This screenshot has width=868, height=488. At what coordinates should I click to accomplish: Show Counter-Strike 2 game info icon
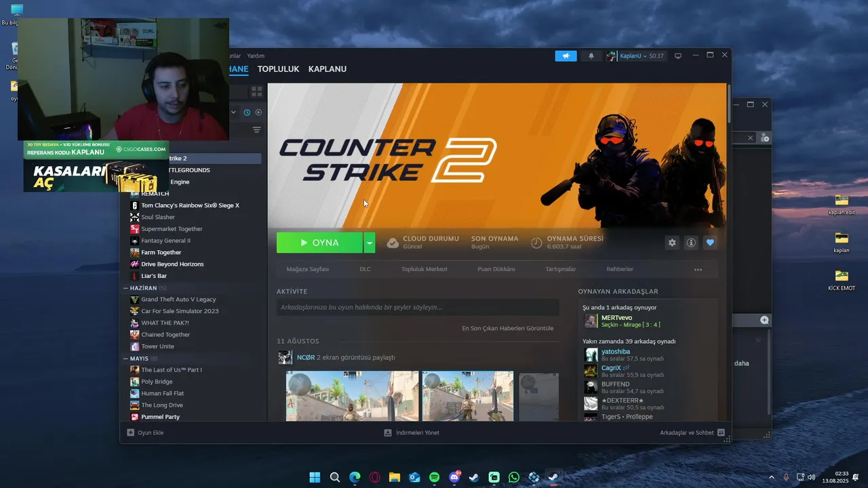tap(691, 243)
